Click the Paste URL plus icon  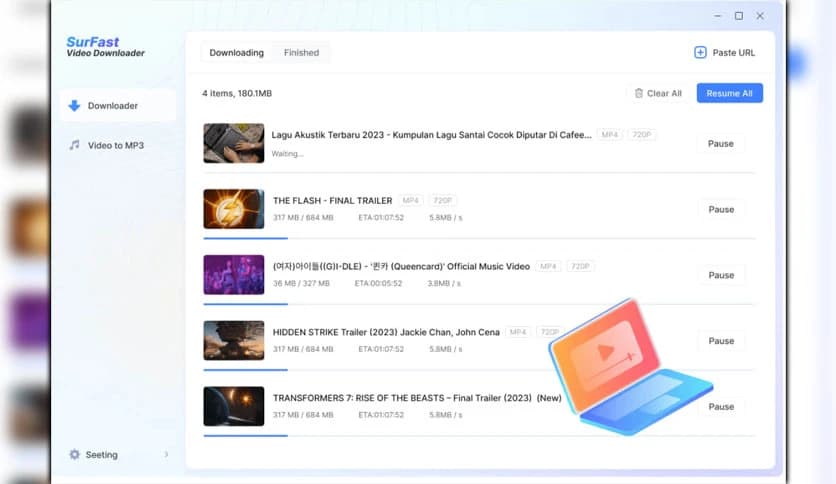[x=700, y=52]
